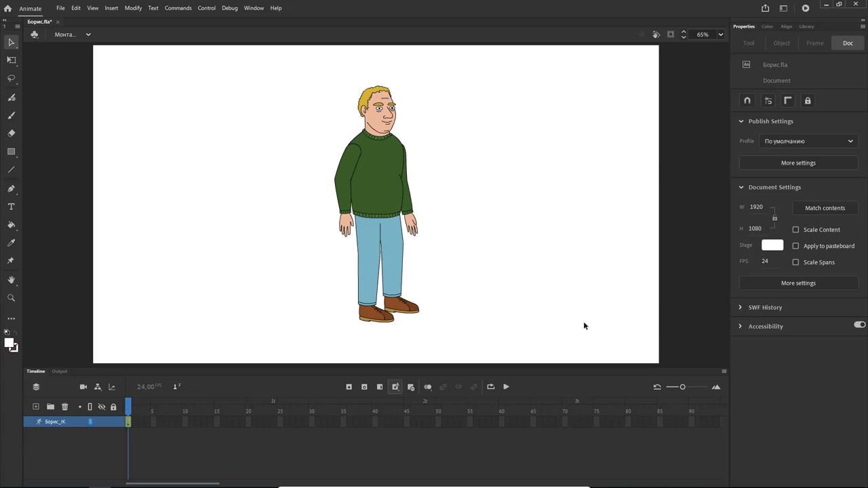868x488 pixels.
Task: Toggle the Accessibility switch
Action: coord(860,325)
